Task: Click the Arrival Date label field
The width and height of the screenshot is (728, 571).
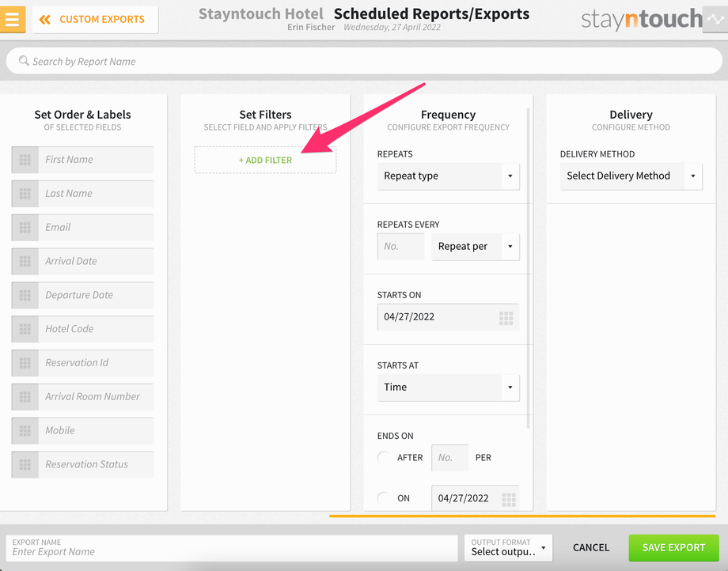Action: [96, 262]
